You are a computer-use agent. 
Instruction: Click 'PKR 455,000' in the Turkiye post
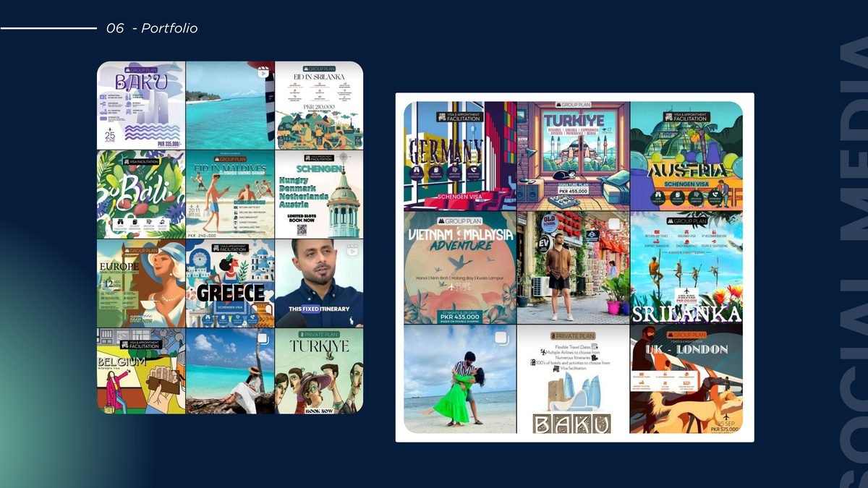(x=573, y=192)
